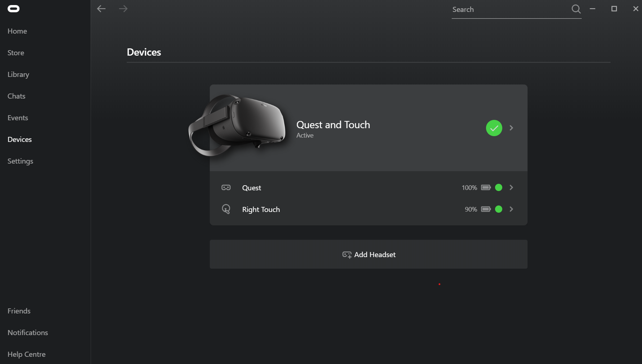Select the Quest headset icon
This screenshot has height=364, width=642.
[226, 187]
